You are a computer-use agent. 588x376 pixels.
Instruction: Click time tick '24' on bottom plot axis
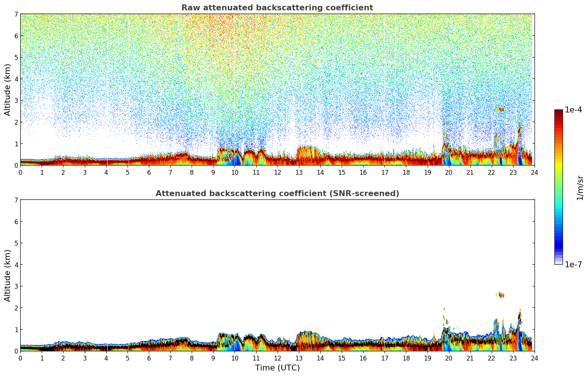(535, 358)
